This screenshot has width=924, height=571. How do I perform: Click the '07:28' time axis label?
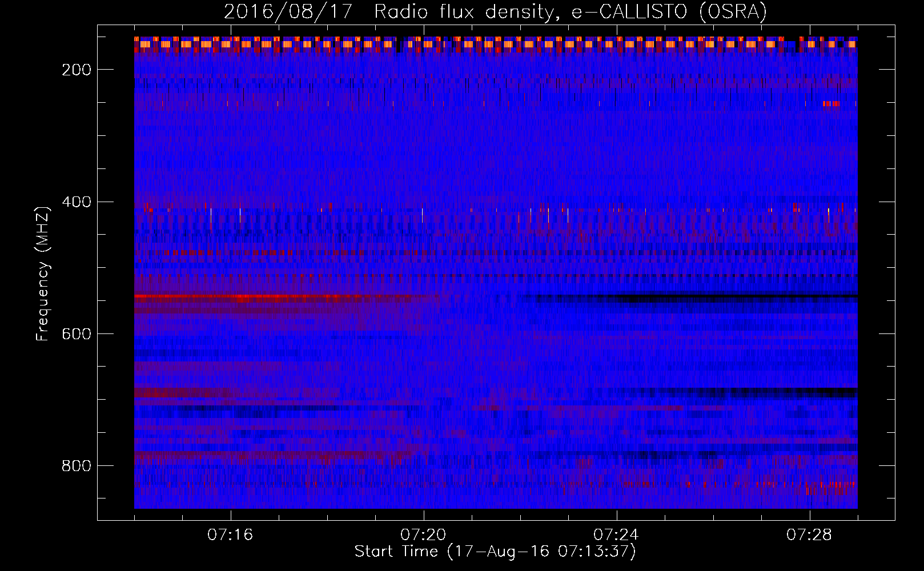click(x=809, y=535)
